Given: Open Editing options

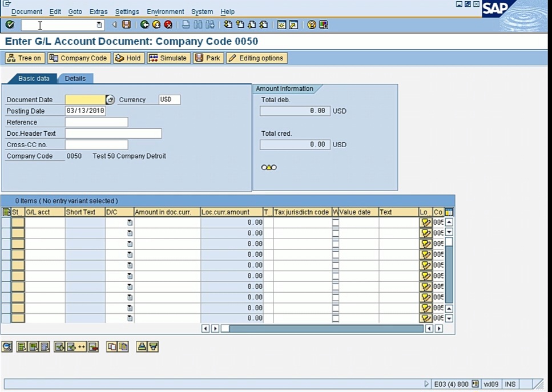Looking at the screenshot, I should pos(257,58).
